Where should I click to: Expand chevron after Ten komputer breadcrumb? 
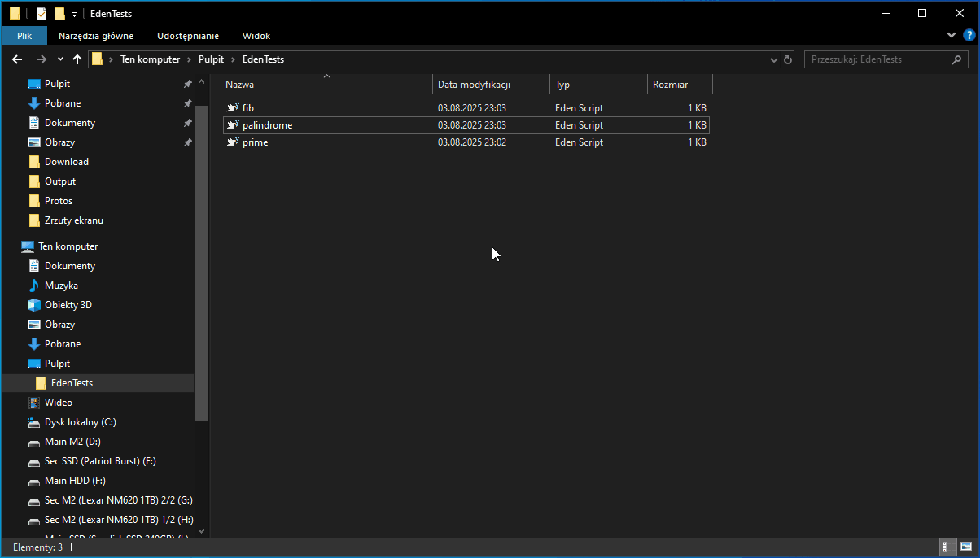click(189, 59)
